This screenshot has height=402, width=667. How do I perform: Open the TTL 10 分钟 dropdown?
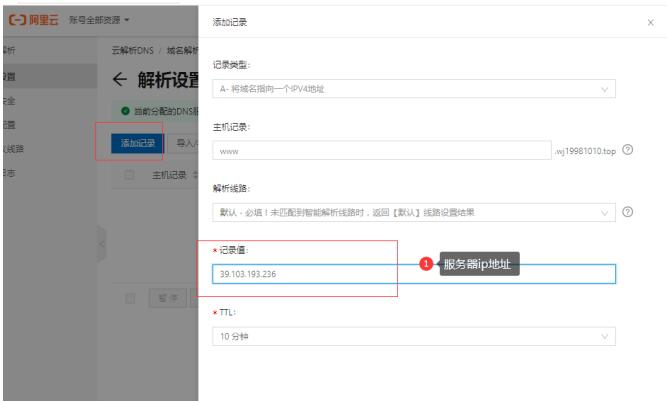[x=414, y=337]
